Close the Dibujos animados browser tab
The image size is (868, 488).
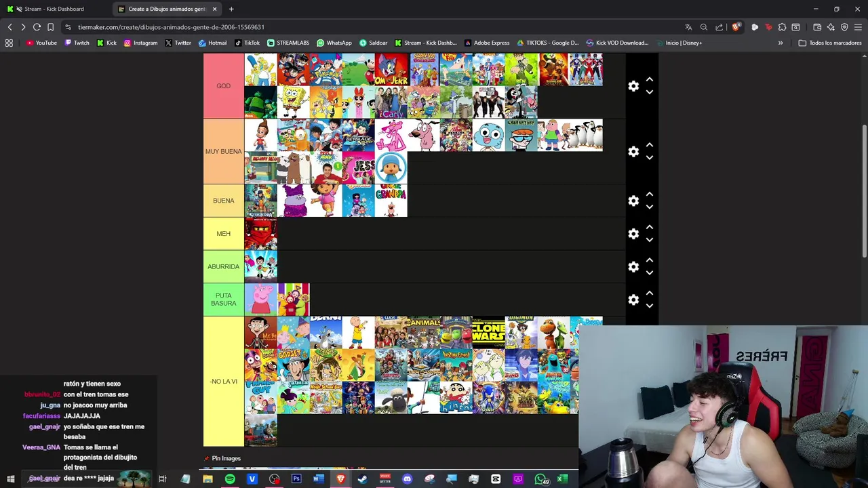click(x=215, y=9)
